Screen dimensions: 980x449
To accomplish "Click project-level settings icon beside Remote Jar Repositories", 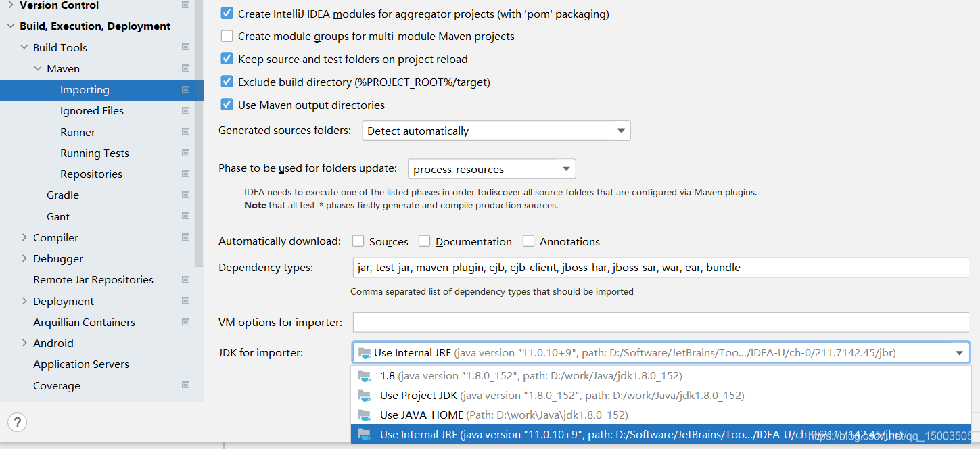I will 185,279.
